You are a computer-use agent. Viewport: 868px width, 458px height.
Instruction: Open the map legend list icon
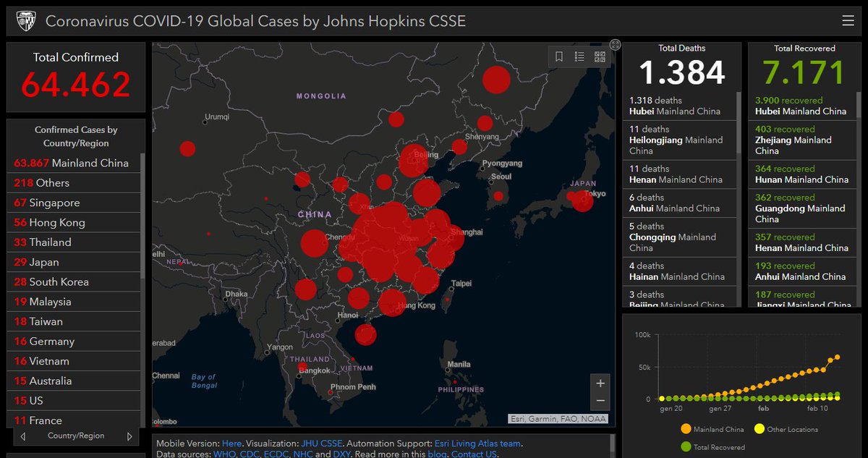coord(579,56)
